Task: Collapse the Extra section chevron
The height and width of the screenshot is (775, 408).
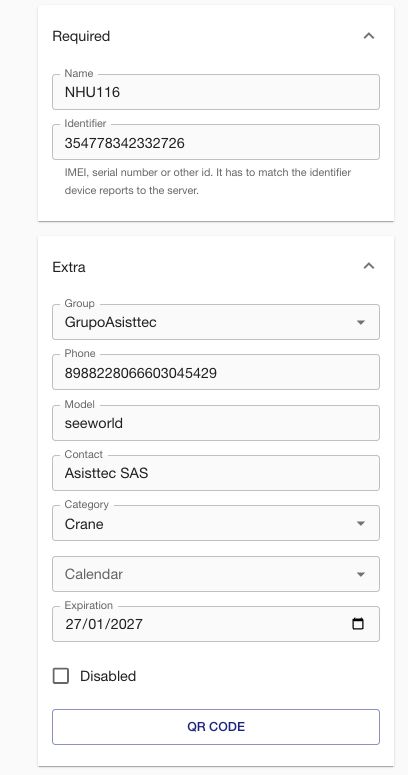Action: tap(368, 266)
